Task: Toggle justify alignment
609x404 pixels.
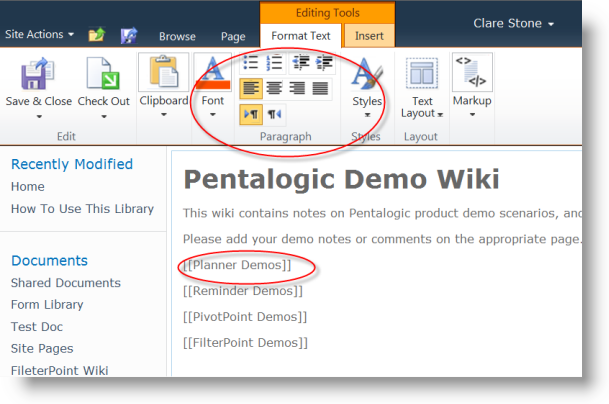Action: 320,89
